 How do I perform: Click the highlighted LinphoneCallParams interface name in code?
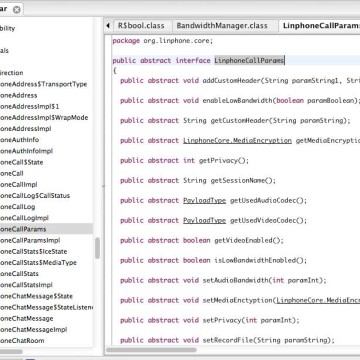249,61
